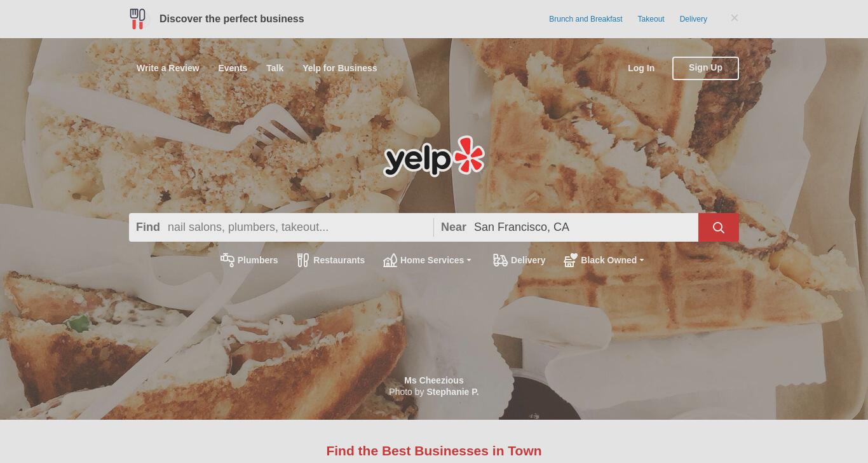Click the Yelp logo
This screenshot has height=463, width=868.
(x=434, y=156)
